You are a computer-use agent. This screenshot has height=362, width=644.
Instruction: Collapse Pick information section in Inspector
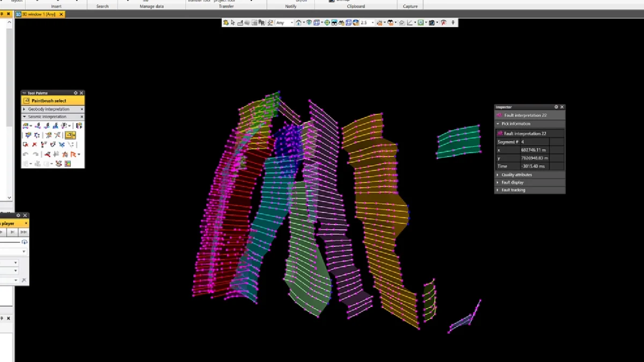coord(497,123)
